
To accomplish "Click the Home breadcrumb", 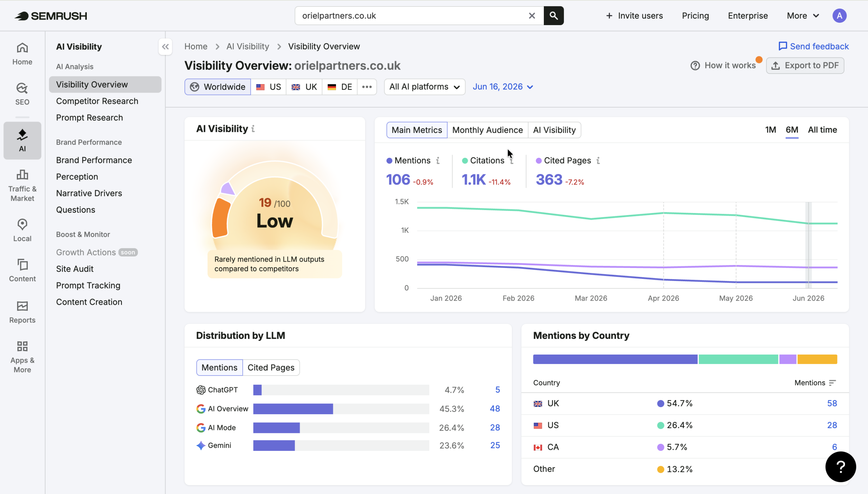I will (x=196, y=46).
